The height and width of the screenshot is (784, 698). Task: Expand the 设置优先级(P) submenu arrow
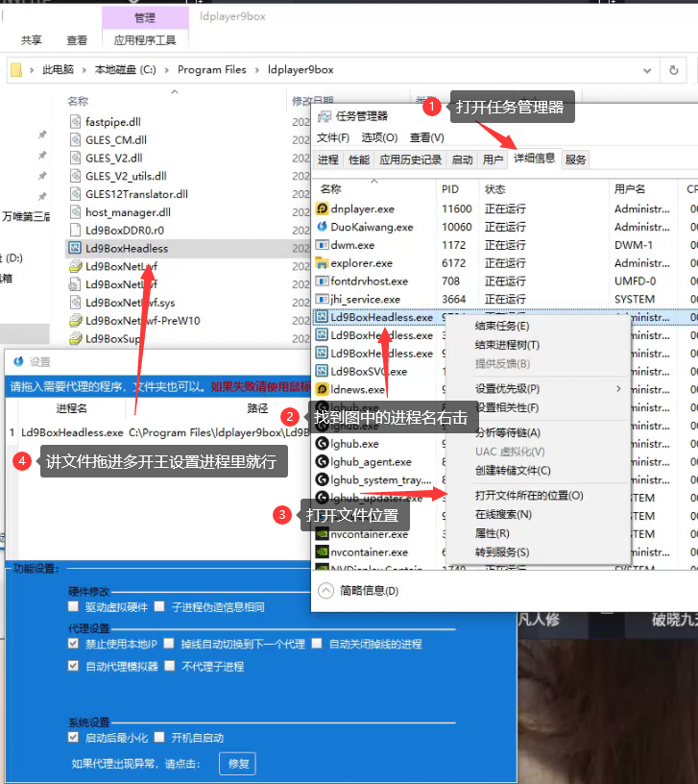(618, 388)
